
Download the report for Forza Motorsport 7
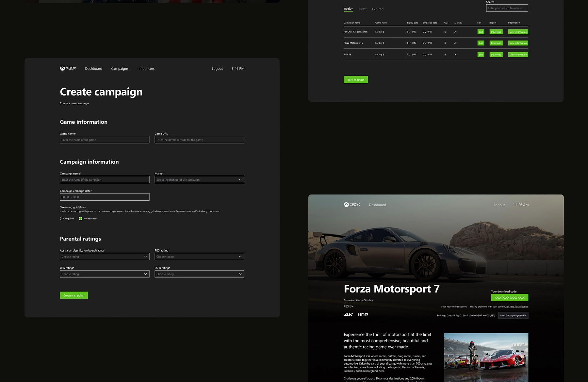496,43
